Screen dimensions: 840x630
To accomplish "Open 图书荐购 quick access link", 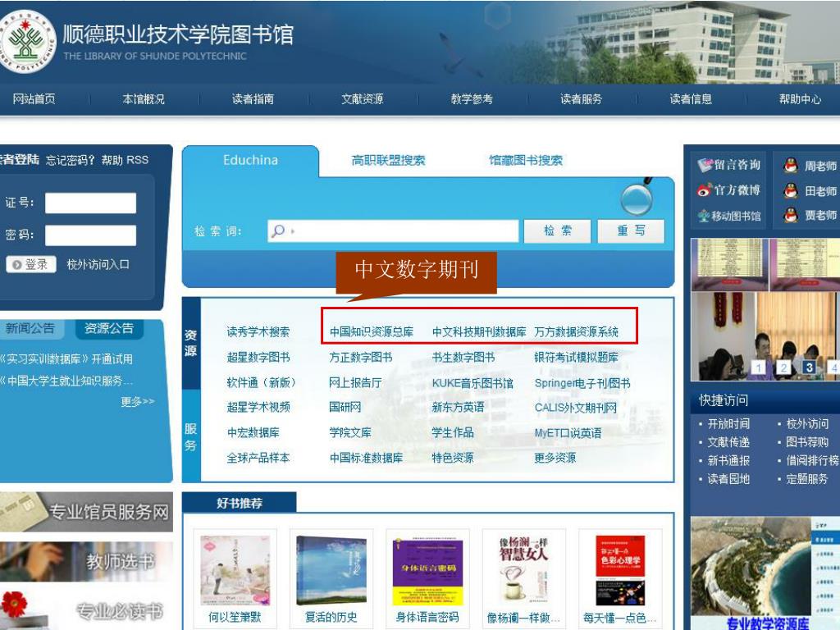I will (807, 442).
